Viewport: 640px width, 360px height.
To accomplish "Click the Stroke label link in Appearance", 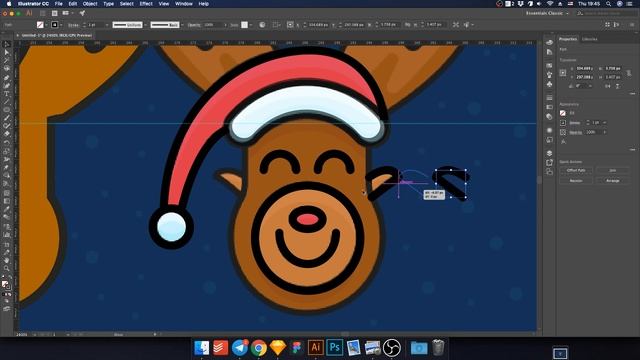I will tap(575, 122).
